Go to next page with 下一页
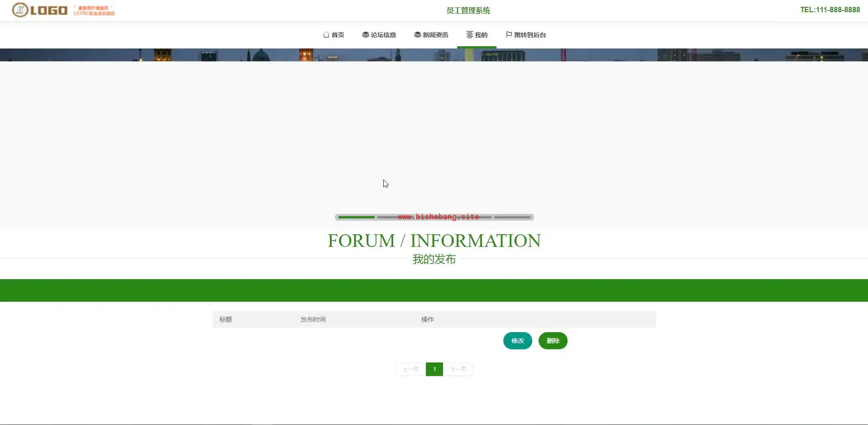 [458, 369]
